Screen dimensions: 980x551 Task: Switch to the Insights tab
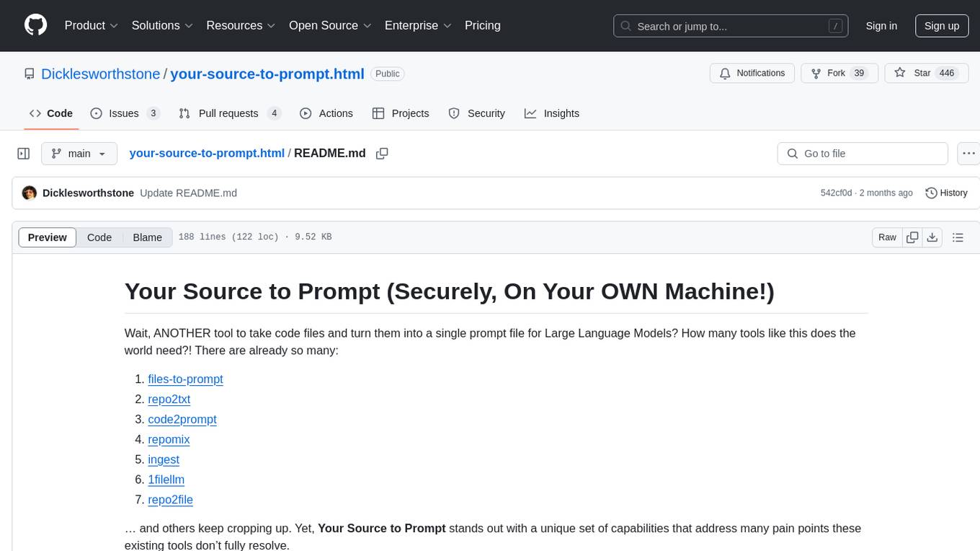click(552, 113)
